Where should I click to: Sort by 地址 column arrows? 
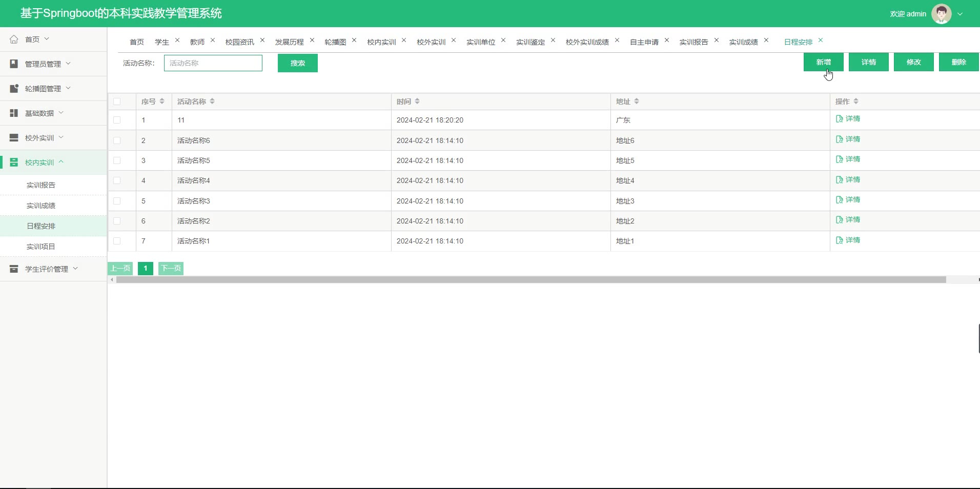[637, 101]
